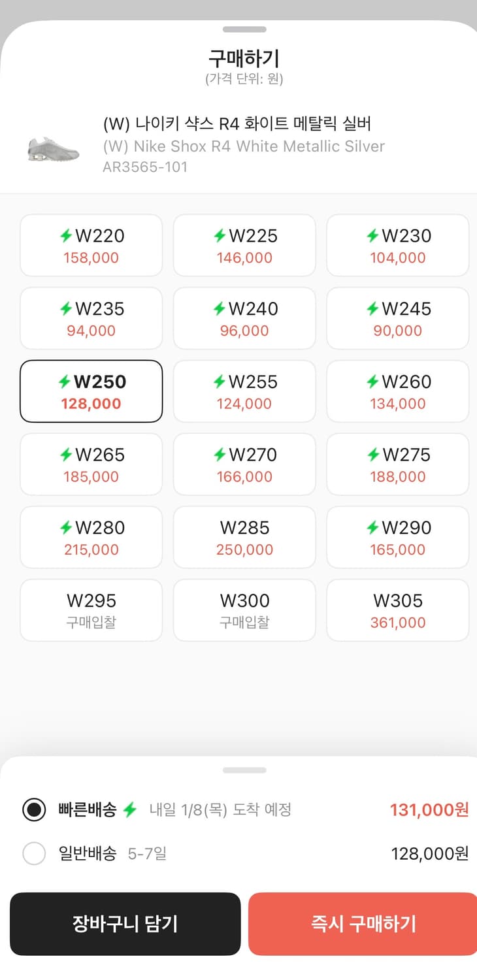Tap the Nike Shox R4 shoe thumbnail
The height and width of the screenshot is (980, 477).
pyautogui.click(x=54, y=148)
